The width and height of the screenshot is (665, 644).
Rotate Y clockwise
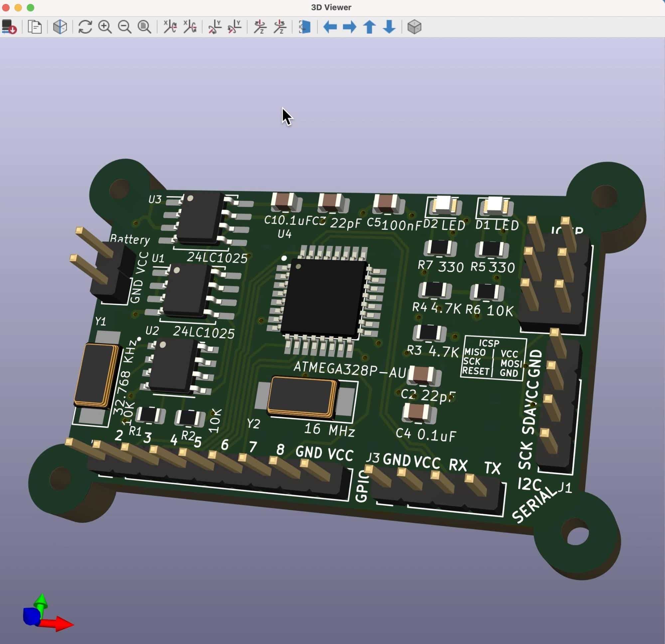215,27
